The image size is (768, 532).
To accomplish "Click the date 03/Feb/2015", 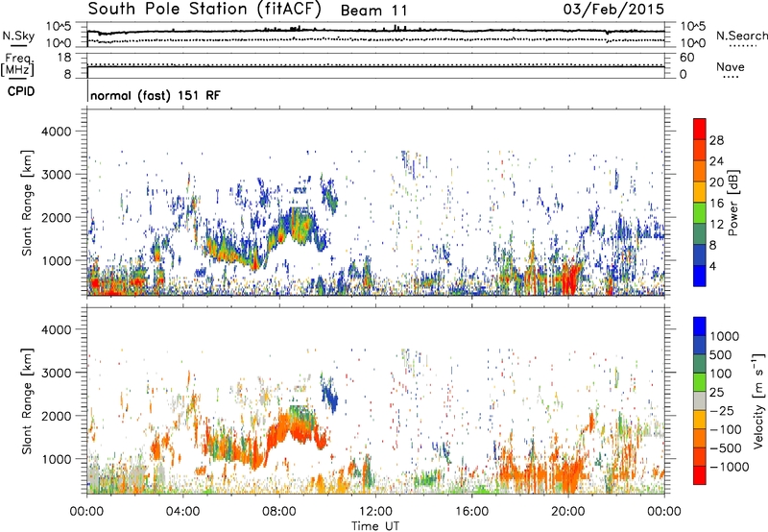I will (613, 9).
